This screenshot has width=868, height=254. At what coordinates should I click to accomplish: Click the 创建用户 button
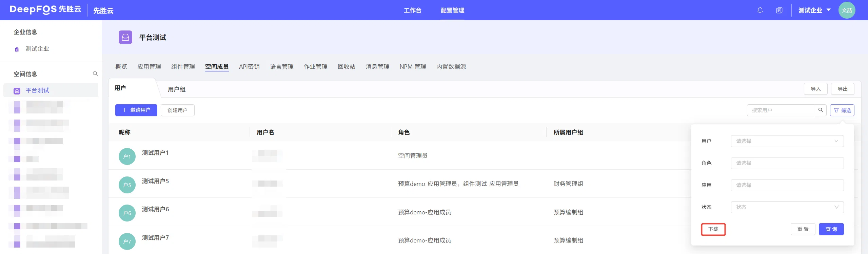[x=178, y=110]
